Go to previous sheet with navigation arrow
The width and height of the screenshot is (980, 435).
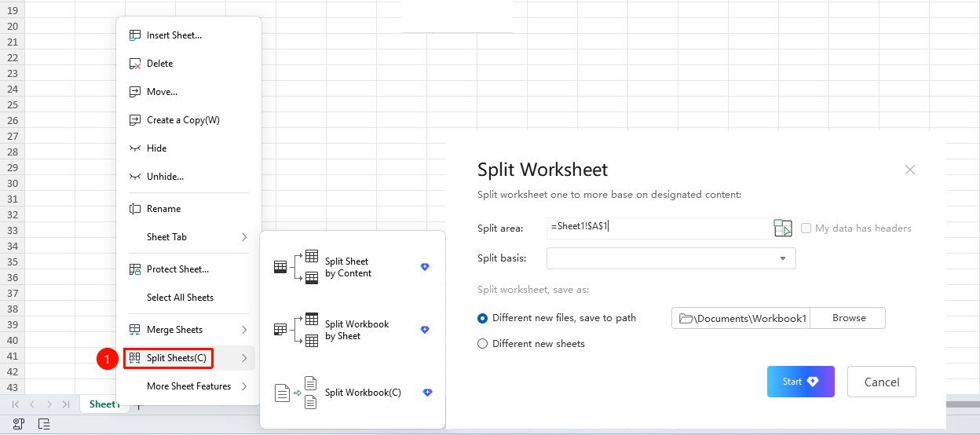tap(32, 404)
